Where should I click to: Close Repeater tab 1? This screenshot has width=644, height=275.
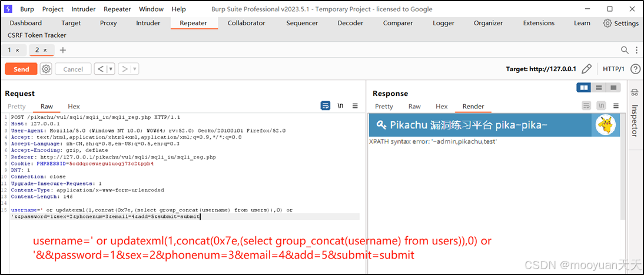[17, 50]
